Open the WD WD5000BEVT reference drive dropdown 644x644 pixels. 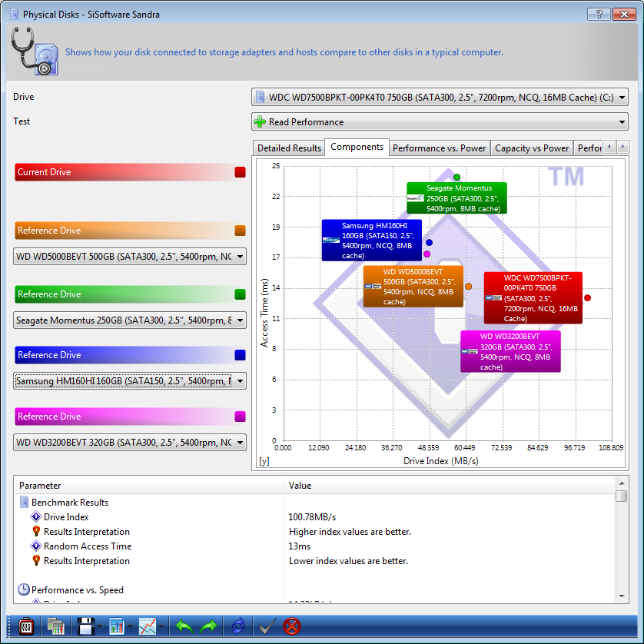130,257
